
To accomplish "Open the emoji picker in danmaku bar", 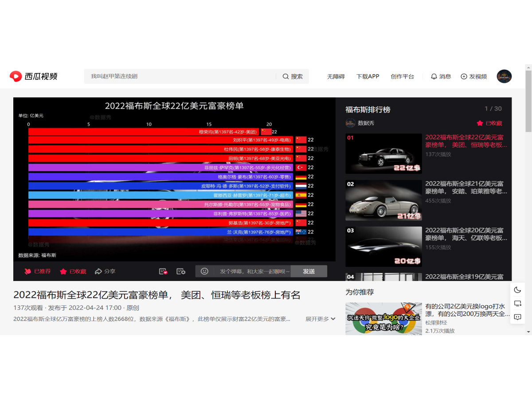I will coord(204,271).
